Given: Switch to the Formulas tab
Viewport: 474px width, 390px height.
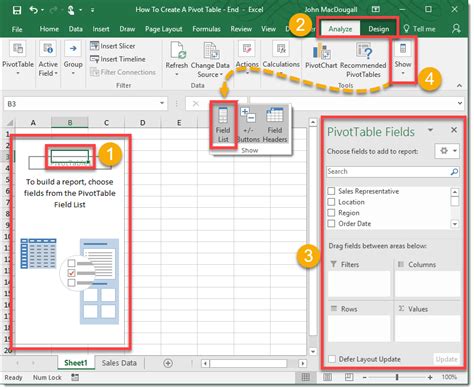Looking at the screenshot, I should coord(206,29).
